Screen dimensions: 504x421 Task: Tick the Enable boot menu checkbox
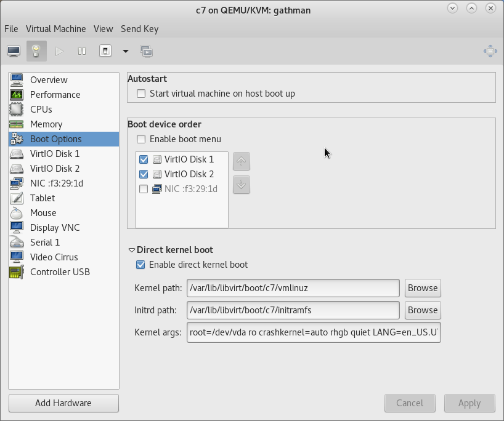[141, 139]
